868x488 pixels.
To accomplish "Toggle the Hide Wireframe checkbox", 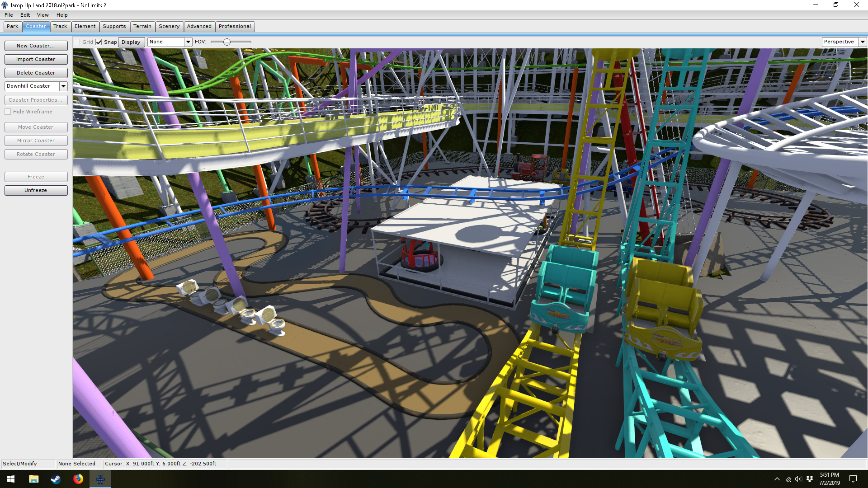I will [x=8, y=112].
